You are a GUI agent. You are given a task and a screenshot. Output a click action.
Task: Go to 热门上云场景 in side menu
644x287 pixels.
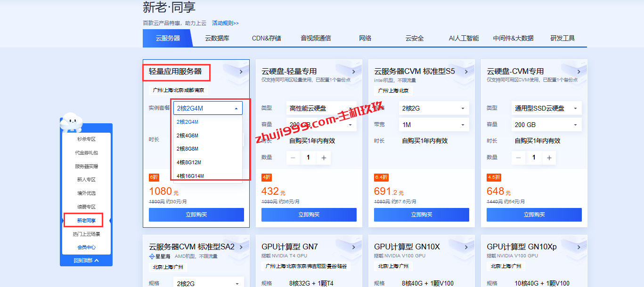[x=86, y=234]
